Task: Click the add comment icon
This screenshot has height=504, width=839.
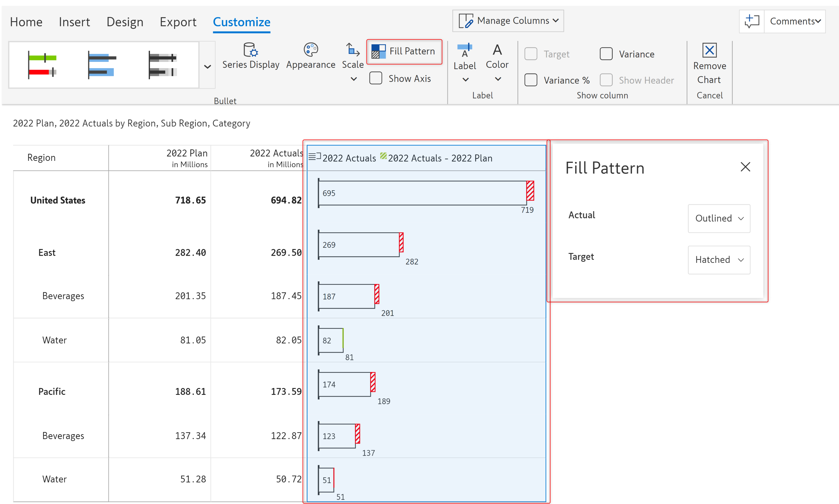Action: coord(751,21)
